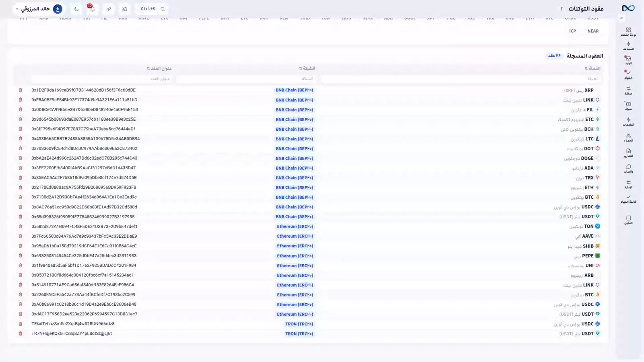Delete the XRP contract row
The height and width of the screenshot is (362, 644).
coord(20,90)
